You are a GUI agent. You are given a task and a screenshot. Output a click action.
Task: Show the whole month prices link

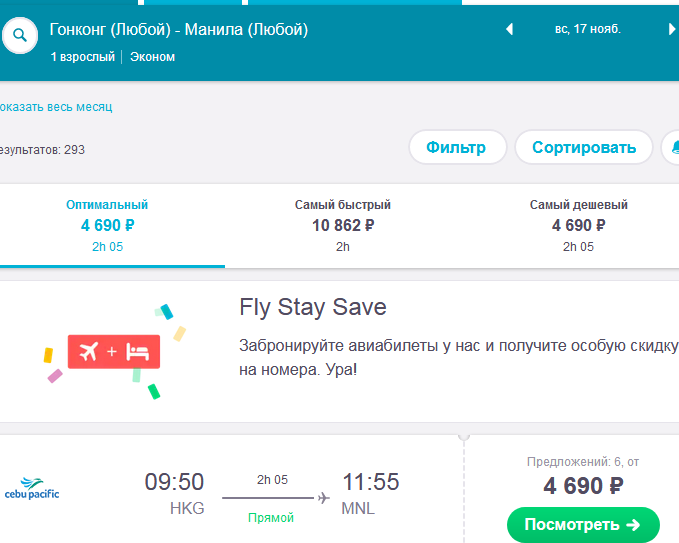click(x=55, y=107)
